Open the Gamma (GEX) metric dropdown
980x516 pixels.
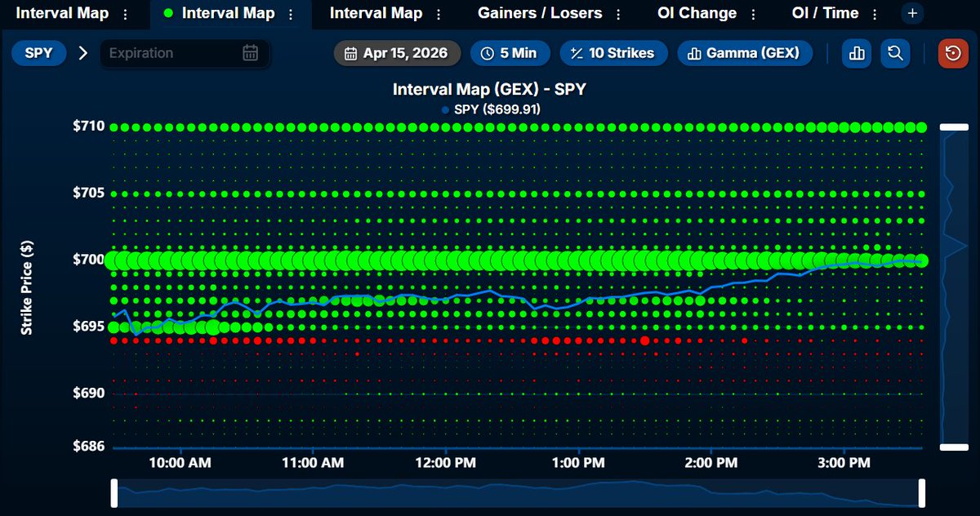tap(745, 53)
